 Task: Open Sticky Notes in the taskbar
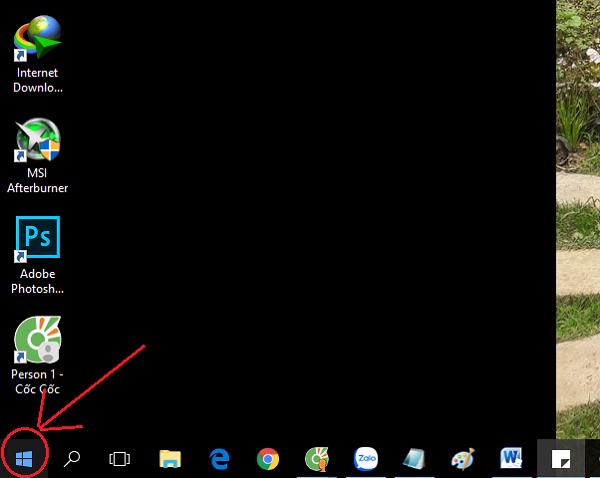click(x=561, y=459)
